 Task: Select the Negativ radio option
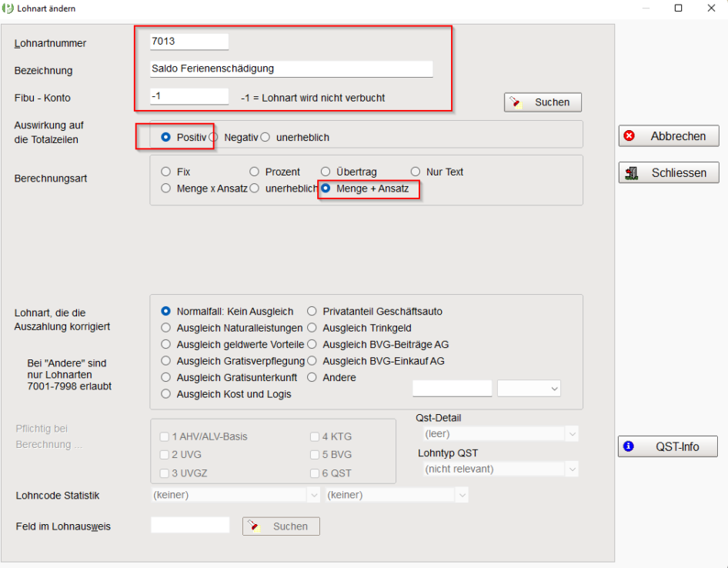coord(214,137)
